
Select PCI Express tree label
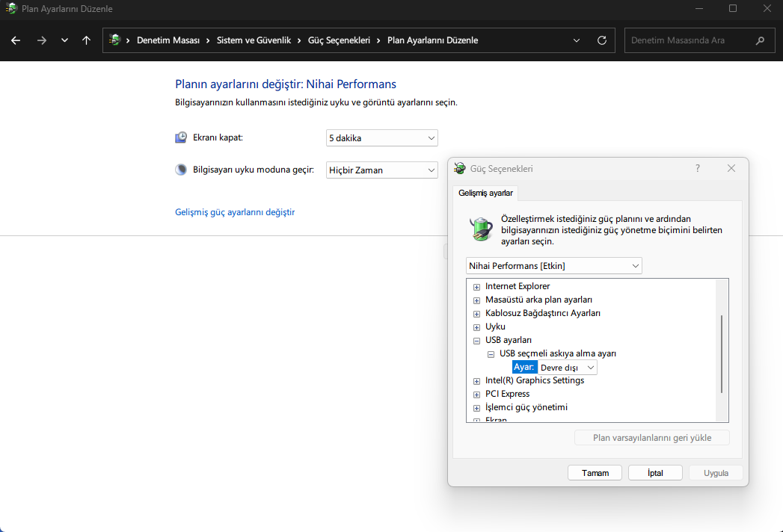[x=507, y=395]
